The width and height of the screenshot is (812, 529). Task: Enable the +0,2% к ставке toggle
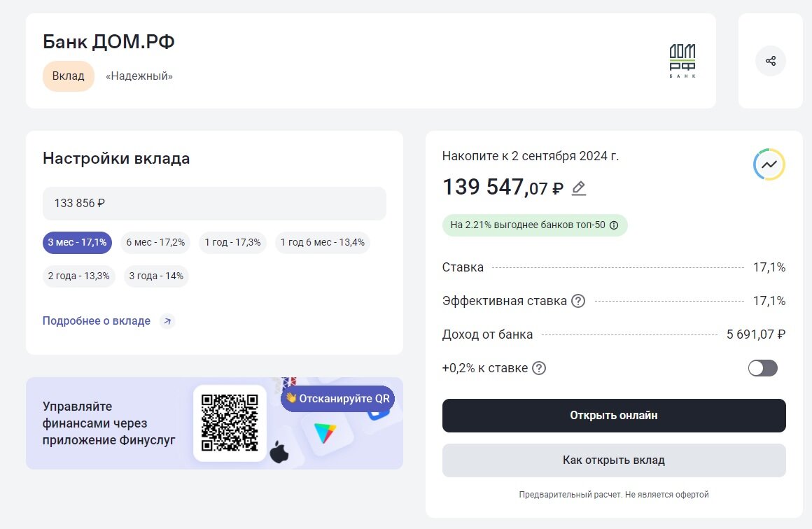pos(762,368)
